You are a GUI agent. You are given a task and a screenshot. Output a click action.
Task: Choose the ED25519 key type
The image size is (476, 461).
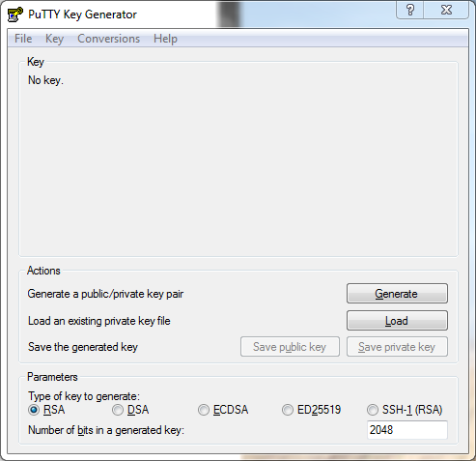pyautogui.click(x=311, y=410)
